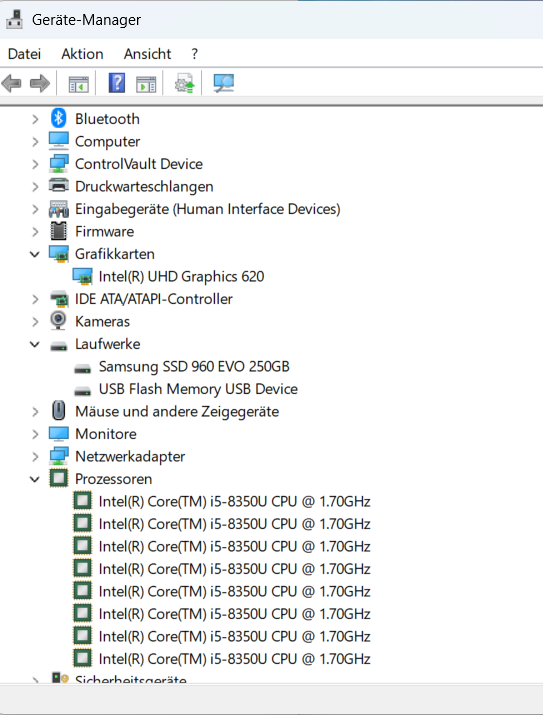
Task: Select the last i5-8350U processor entry
Action: pos(234,659)
